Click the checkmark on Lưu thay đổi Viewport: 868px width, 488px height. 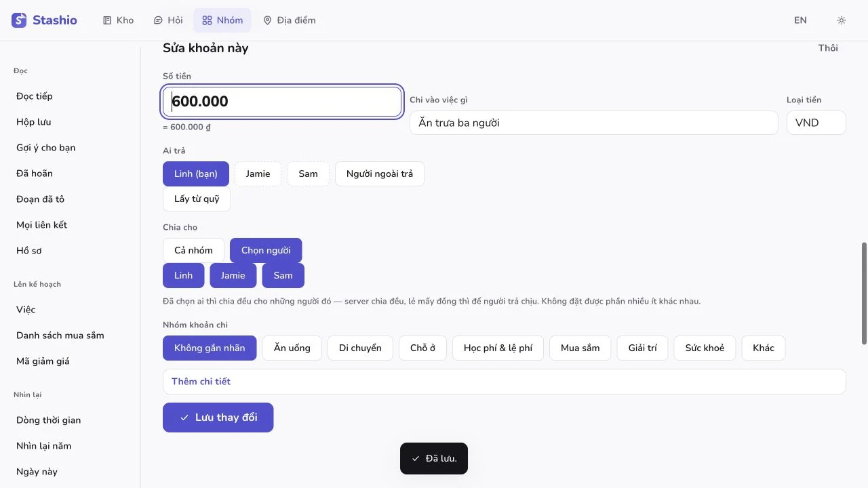coord(184,418)
